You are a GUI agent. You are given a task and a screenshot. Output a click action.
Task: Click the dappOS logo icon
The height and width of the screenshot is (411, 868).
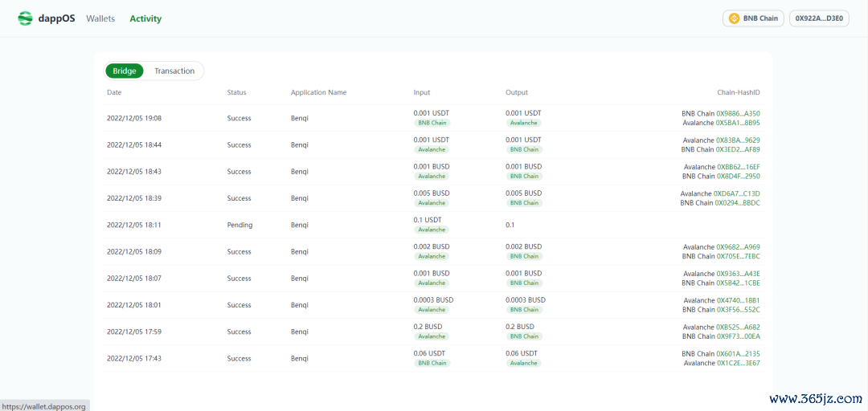tap(26, 18)
